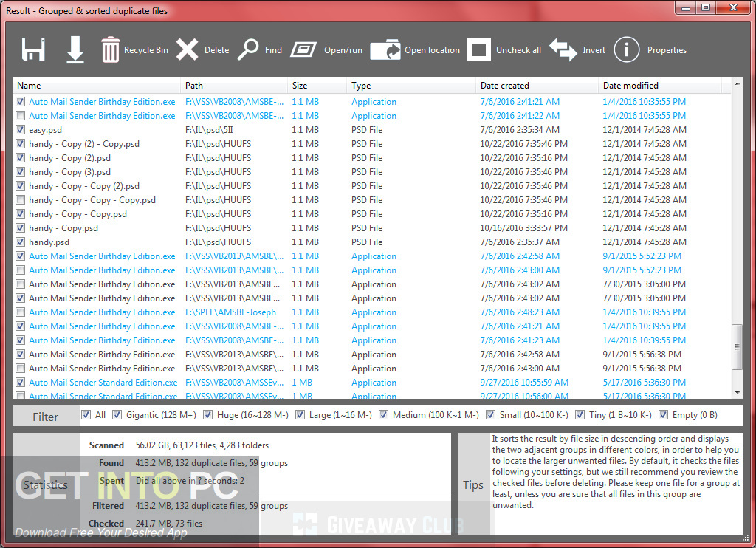Sort by Date created column header
This screenshot has height=548, width=756.
tap(537, 86)
